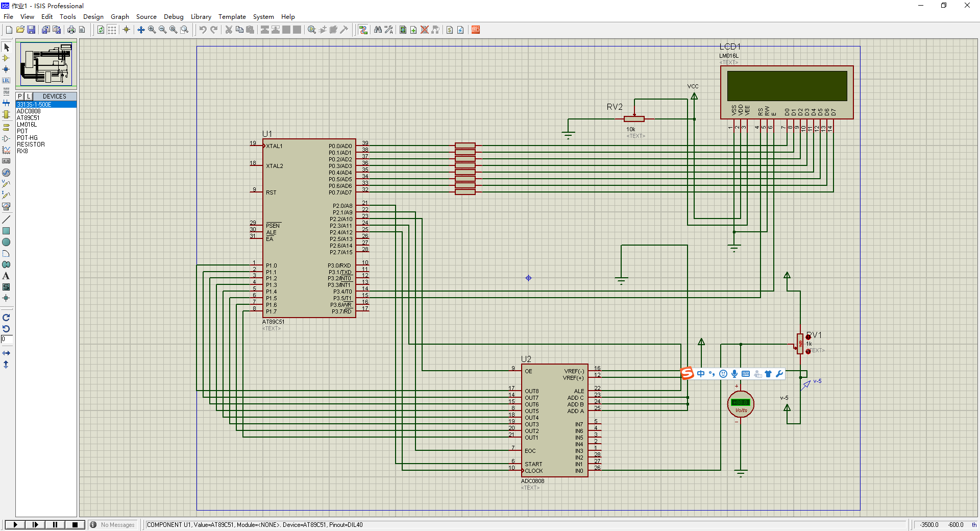
Task: Open the Library menu
Action: click(x=201, y=16)
